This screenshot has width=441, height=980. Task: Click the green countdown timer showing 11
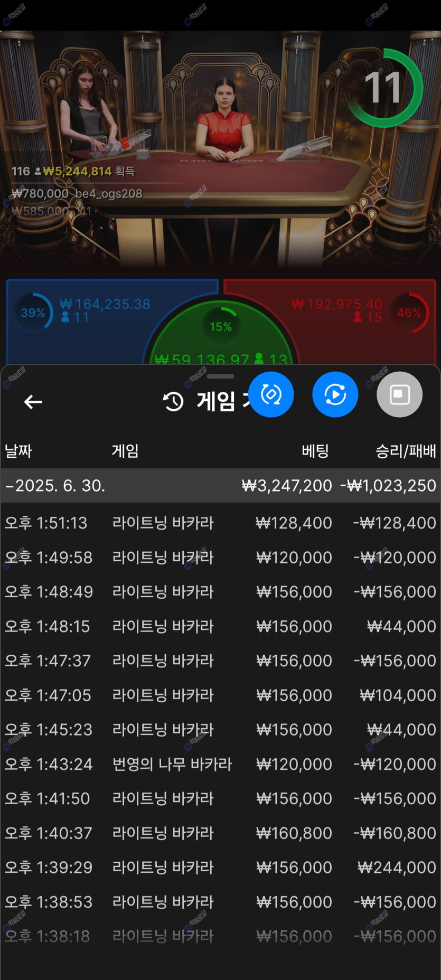coord(384,88)
